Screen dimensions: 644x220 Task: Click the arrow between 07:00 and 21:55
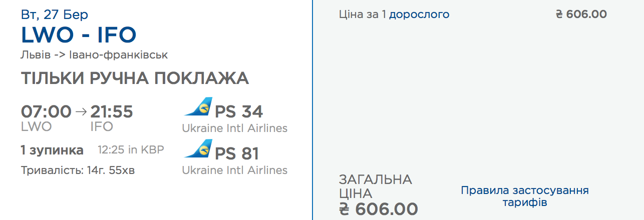coord(81,112)
